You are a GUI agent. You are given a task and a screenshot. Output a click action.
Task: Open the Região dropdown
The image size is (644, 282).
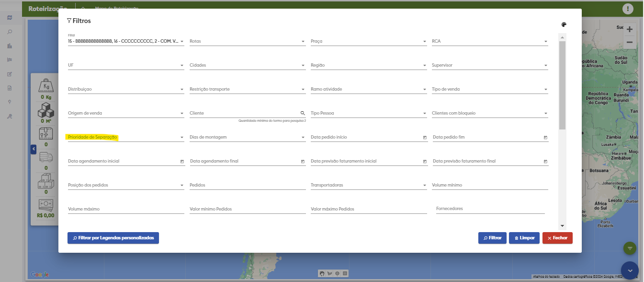click(x=368, y=65)
